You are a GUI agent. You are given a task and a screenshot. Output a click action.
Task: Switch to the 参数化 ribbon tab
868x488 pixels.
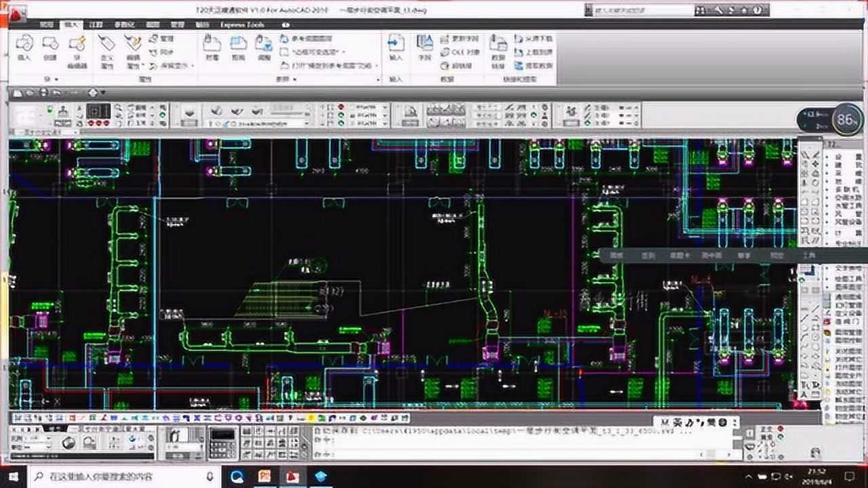(123, 25)
